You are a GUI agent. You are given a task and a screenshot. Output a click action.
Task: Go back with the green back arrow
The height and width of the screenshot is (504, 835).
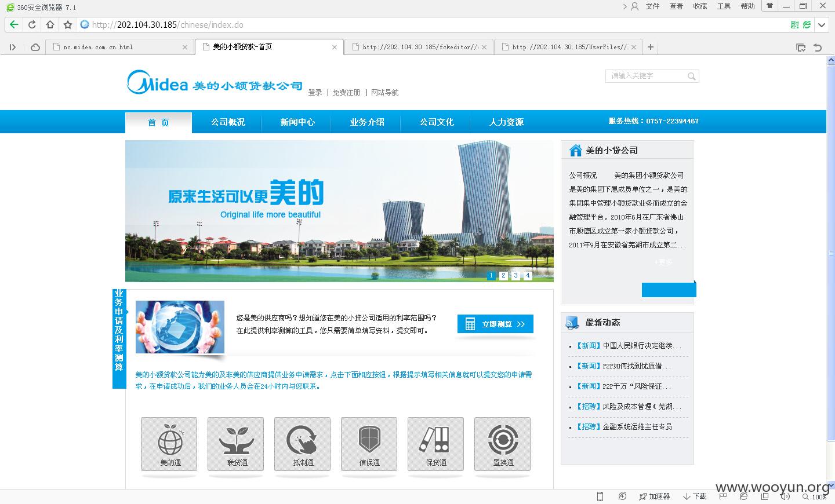point(14,25)
